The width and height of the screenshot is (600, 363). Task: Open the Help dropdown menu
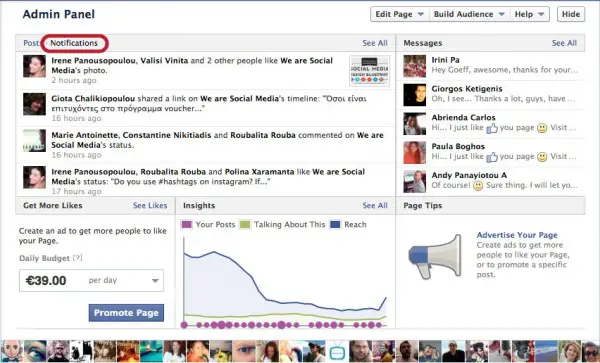pos(529,14)
